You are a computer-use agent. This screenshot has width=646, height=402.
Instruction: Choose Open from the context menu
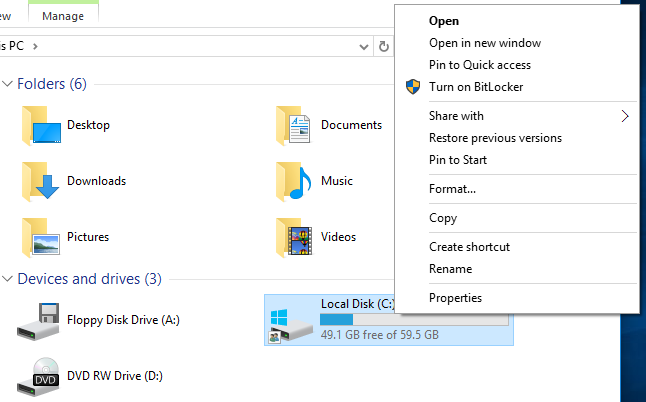click(x=444, y=21)
